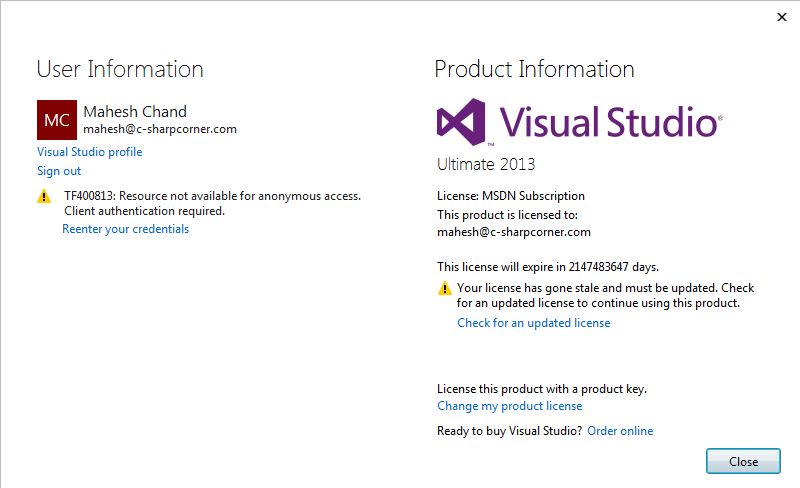Open Change my product license link
Screen dimensions: 800x488
click(509, 406)
